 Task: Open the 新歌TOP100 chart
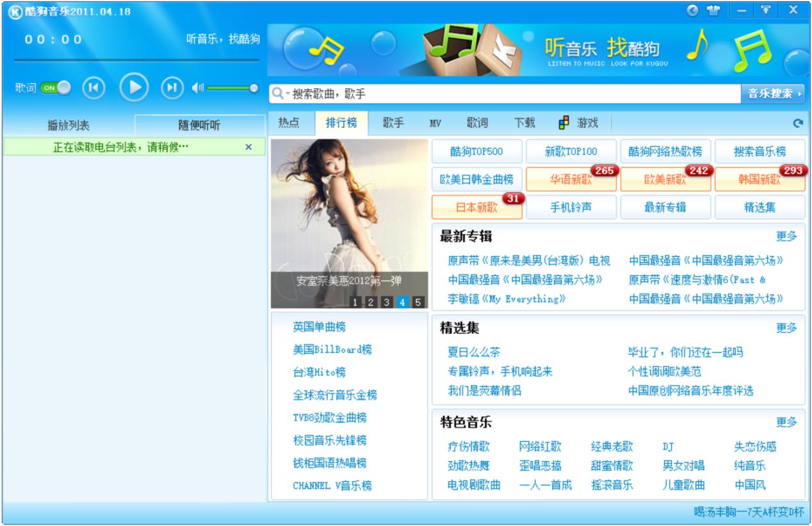[x=571, y=152]
